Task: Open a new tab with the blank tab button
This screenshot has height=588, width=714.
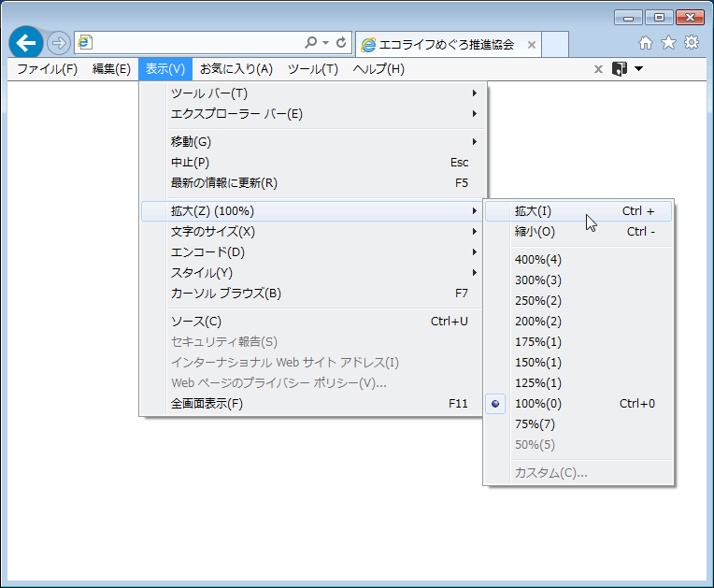Action: [555, 45]
